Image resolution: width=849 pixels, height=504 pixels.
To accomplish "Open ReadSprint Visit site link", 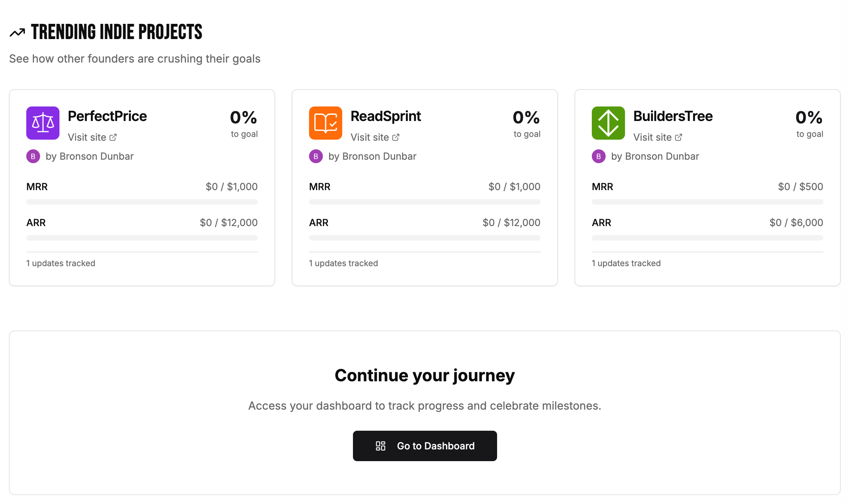I will 375,137.
